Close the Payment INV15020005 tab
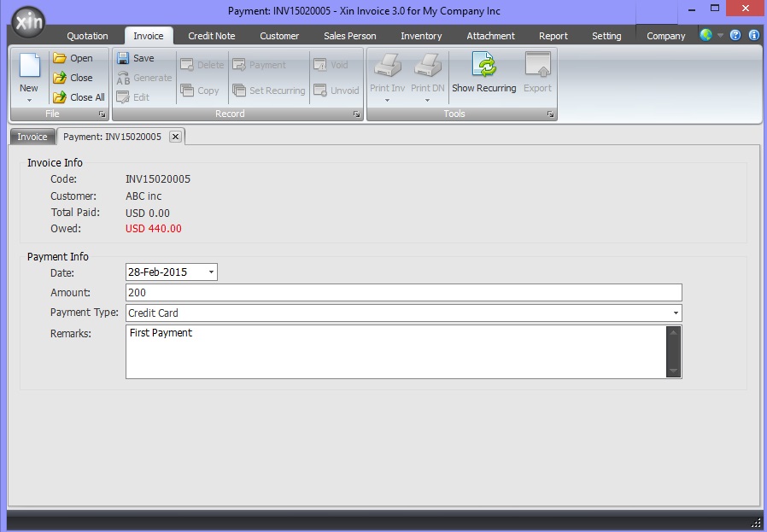Screen dimensions: 767x532 tap(175, 137)
